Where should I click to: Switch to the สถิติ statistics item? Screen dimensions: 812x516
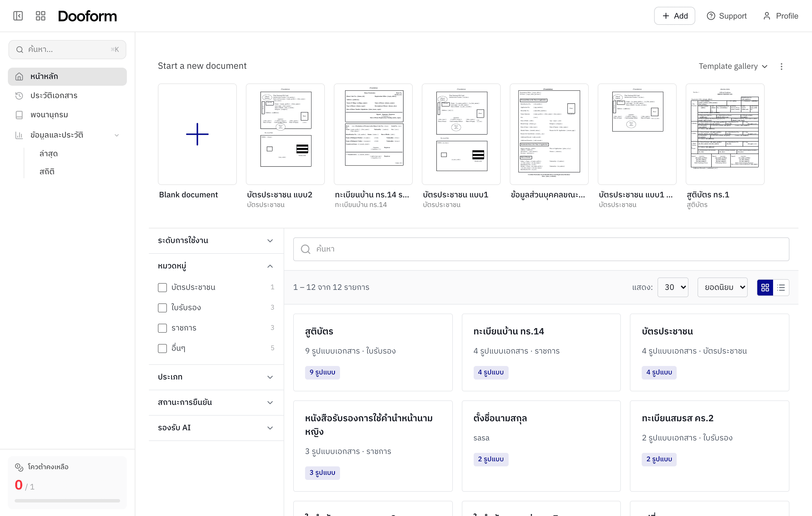pyautogui.click(x=47, y=171)
